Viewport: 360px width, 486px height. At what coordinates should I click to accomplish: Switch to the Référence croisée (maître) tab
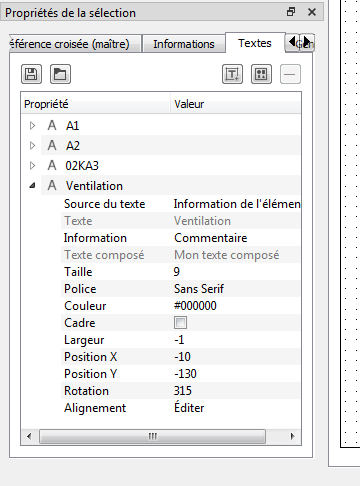[x=75, y=44]
